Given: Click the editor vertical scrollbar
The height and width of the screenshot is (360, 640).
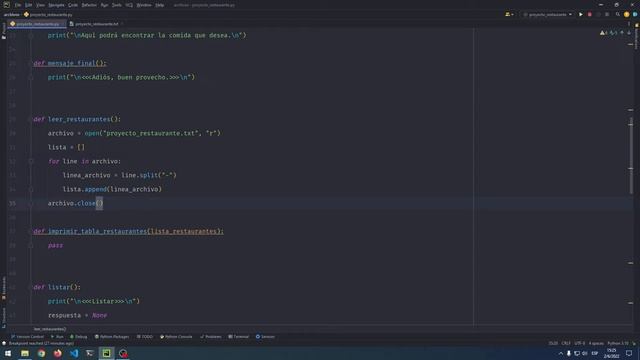Looking at the screenshot, I should pos(631,155).
